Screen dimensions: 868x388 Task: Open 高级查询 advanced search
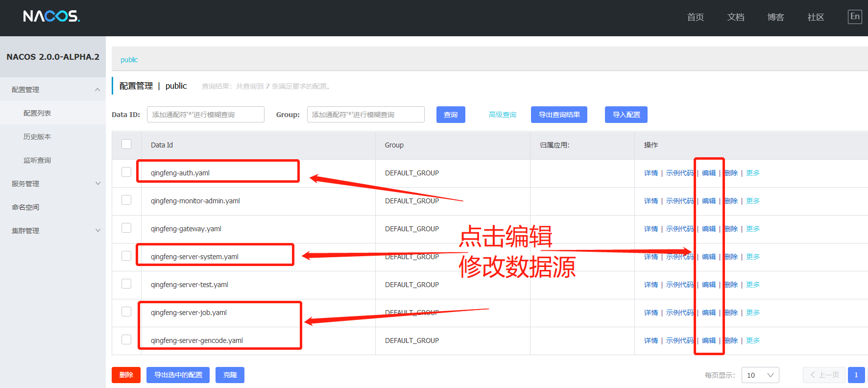pyautogui.click(x=503, y=115)
